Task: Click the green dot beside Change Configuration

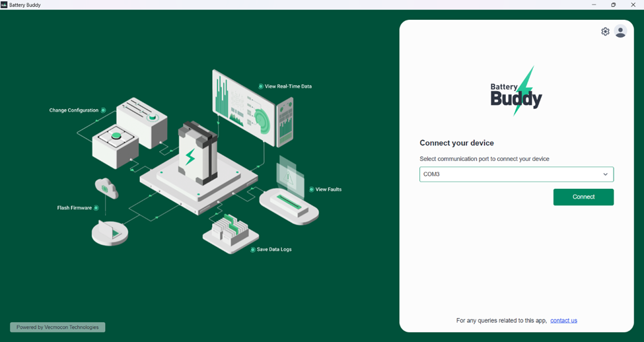Action: (x=103, y=110)
